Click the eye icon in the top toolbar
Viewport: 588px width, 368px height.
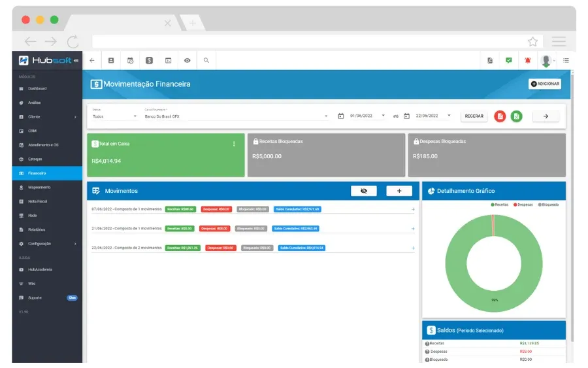(x=187, y=60)
